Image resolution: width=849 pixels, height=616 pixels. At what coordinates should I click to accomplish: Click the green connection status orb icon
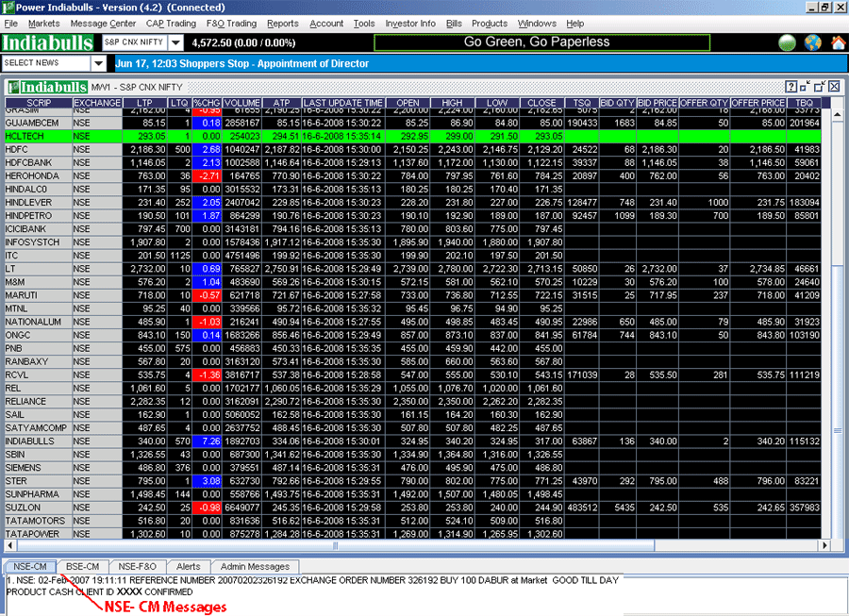click(787, 42)
